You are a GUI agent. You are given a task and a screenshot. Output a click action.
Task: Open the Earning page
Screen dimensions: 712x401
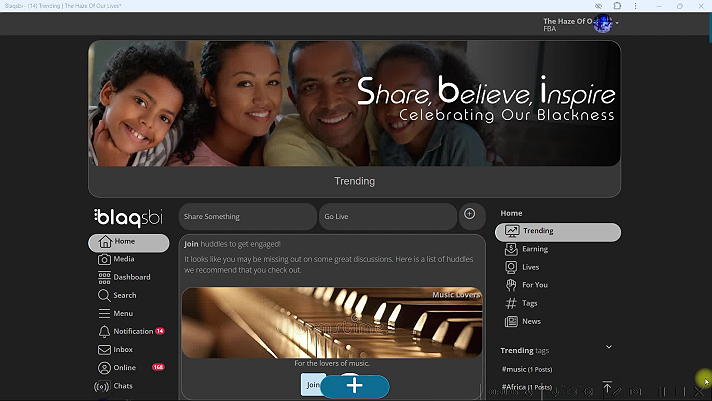pyautogui.click(x=534, y=249)
